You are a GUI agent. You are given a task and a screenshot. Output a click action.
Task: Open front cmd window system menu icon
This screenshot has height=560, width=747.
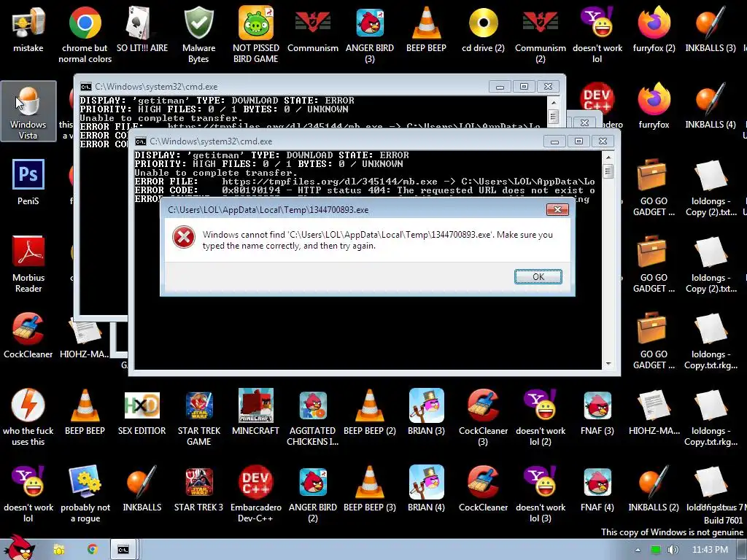(x=141, y=141)
